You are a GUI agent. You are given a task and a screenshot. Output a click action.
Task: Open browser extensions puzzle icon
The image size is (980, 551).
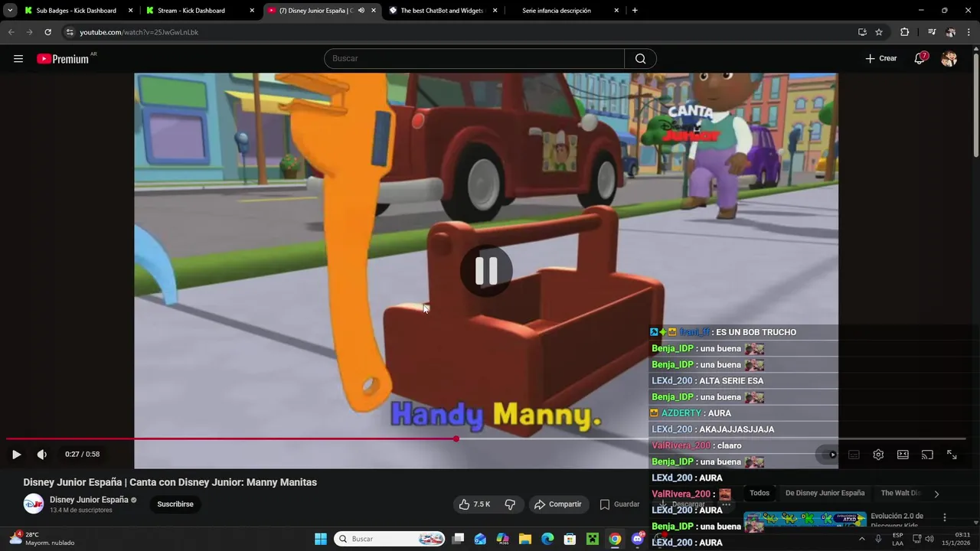905,32
